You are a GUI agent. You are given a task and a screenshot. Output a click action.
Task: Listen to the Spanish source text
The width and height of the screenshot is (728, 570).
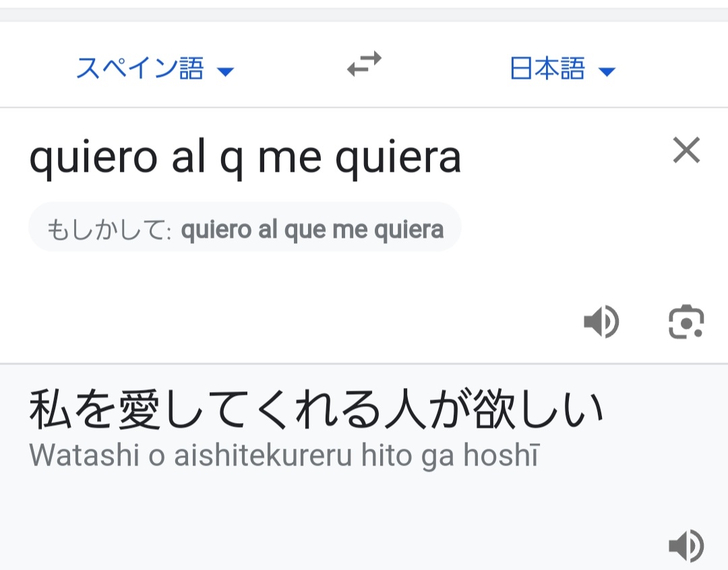tap(601, 321)
